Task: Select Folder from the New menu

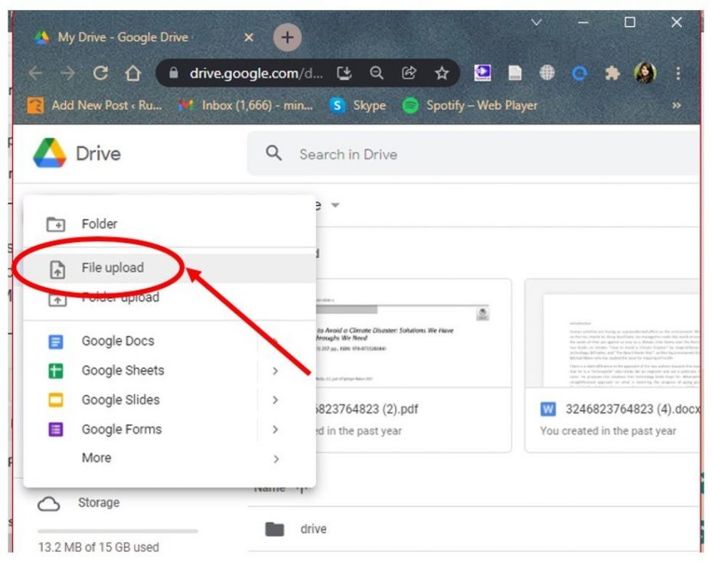Action: click(x=169, y=224)
